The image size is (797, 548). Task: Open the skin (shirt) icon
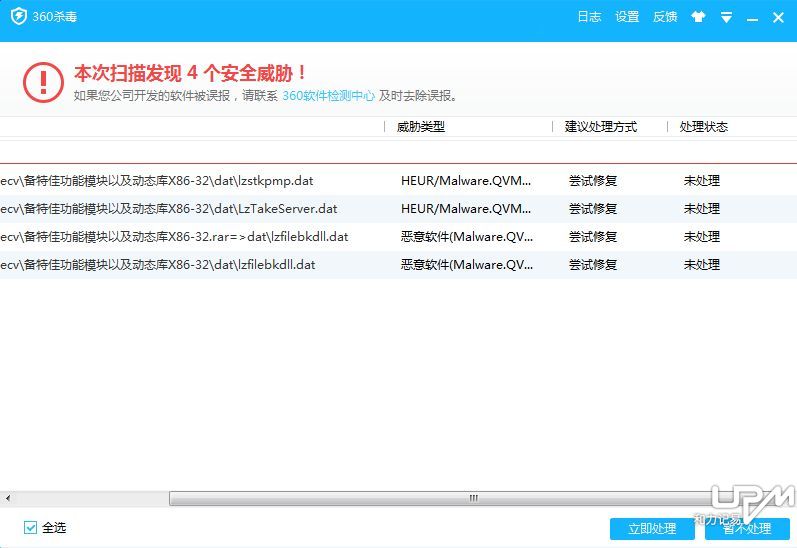coord(698,17)
